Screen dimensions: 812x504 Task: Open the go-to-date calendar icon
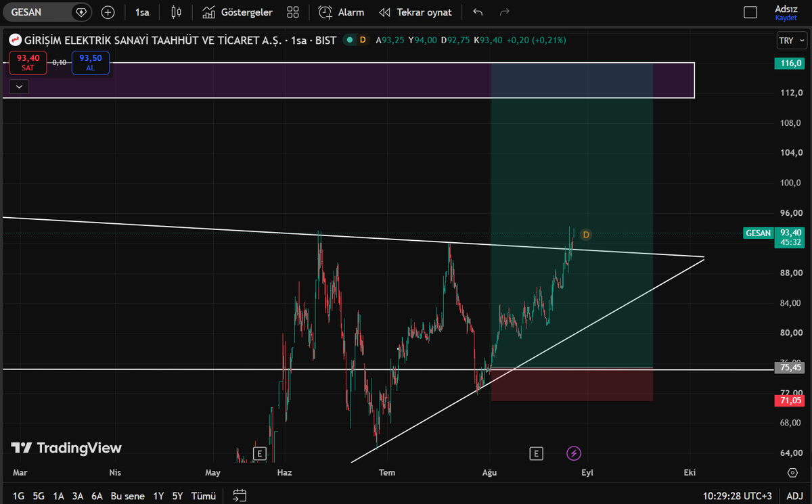(240, 496)
